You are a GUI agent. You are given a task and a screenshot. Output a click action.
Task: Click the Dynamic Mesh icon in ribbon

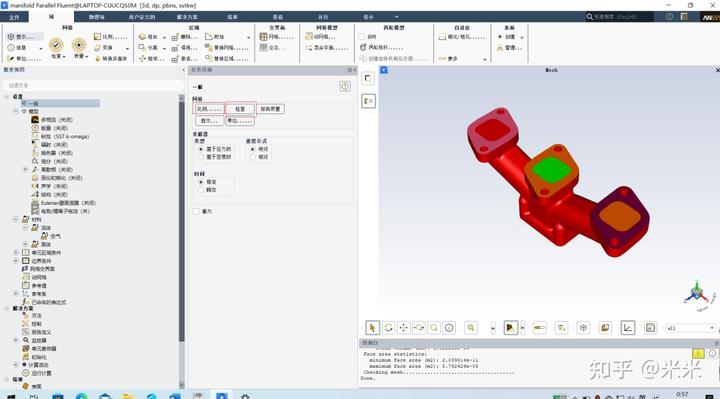309,37
